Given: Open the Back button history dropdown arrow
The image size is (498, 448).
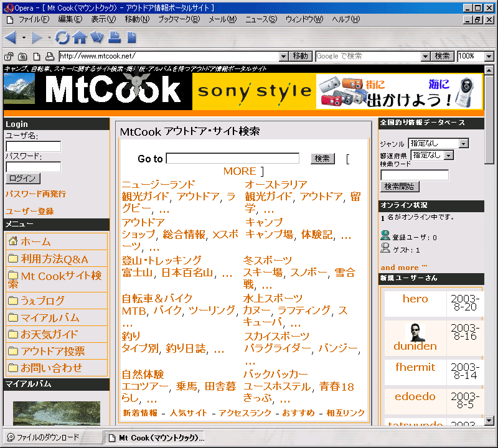Looking at the screenshot, I should [24, 37].
